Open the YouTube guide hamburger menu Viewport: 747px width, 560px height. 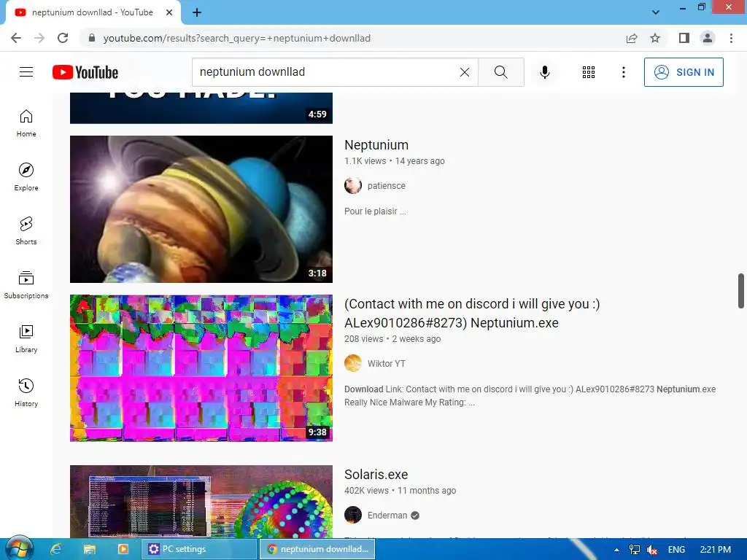tap(26, 72)
